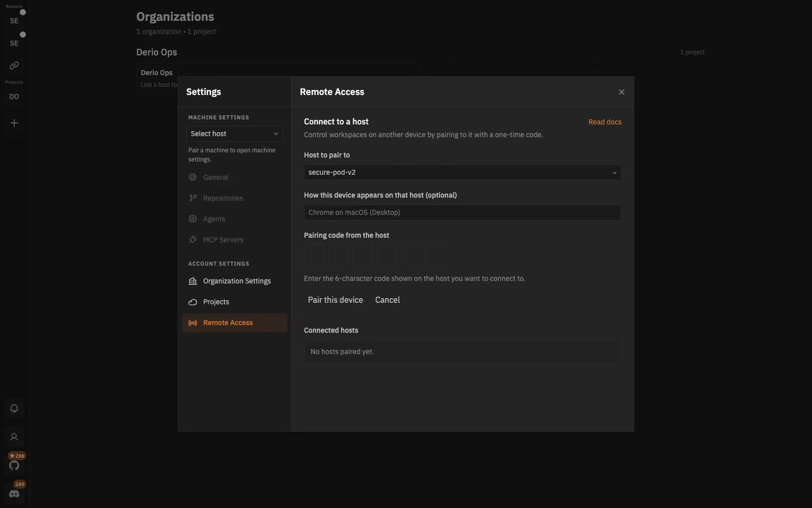This screenshot has height=508, width=812.
Task: Click the Repositories branch icon
Action: (193, 198)
